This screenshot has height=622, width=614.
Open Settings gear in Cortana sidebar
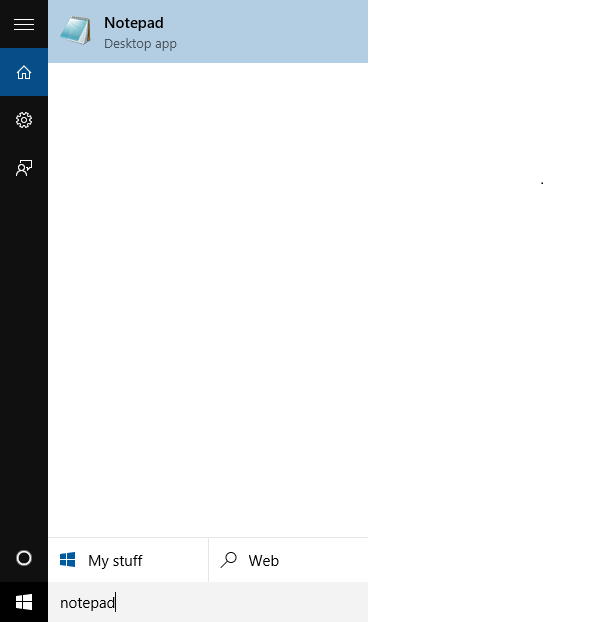24,120
